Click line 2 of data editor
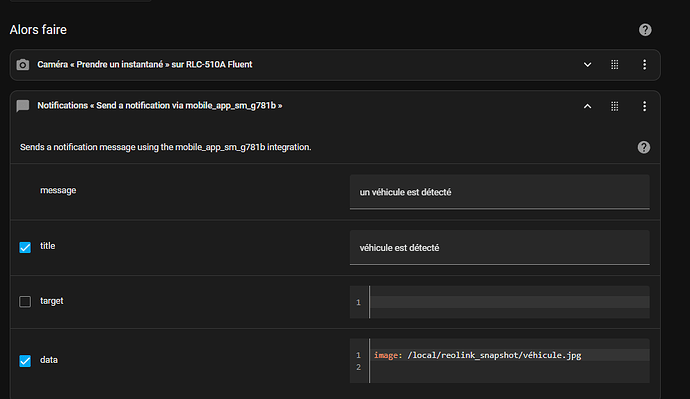Image resolution: width=690 pixels, height=399 pixels. 509,367
